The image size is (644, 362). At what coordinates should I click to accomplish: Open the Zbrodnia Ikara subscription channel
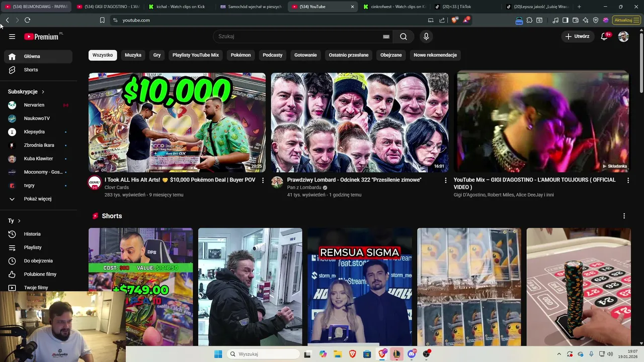click(x=38, y=145)
